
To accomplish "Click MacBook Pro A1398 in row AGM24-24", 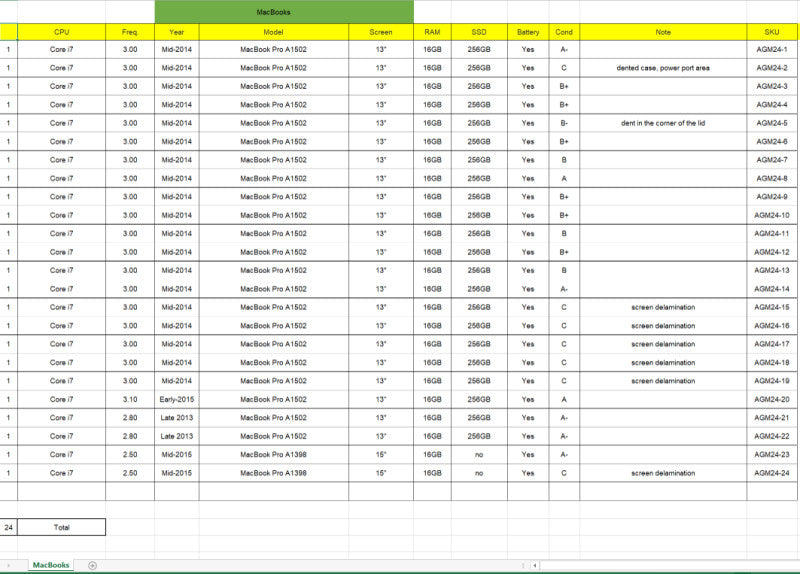I will (273, 473).
